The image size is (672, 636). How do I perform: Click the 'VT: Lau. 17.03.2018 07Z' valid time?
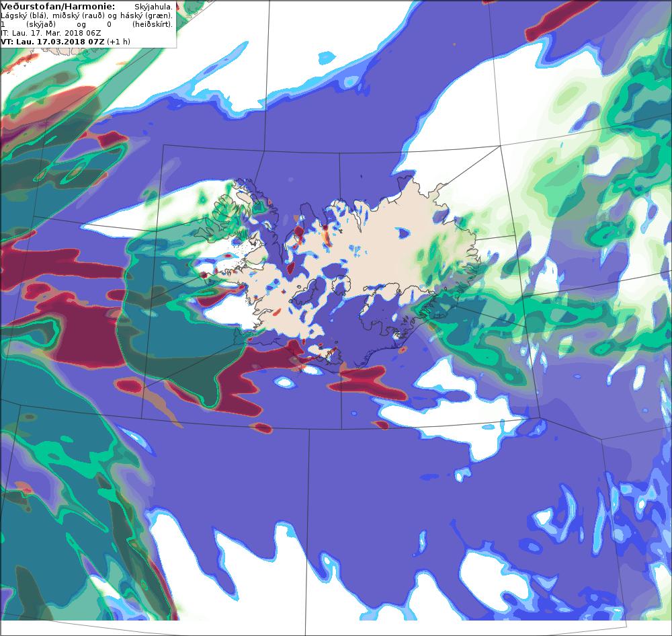(x=52, y=42)
